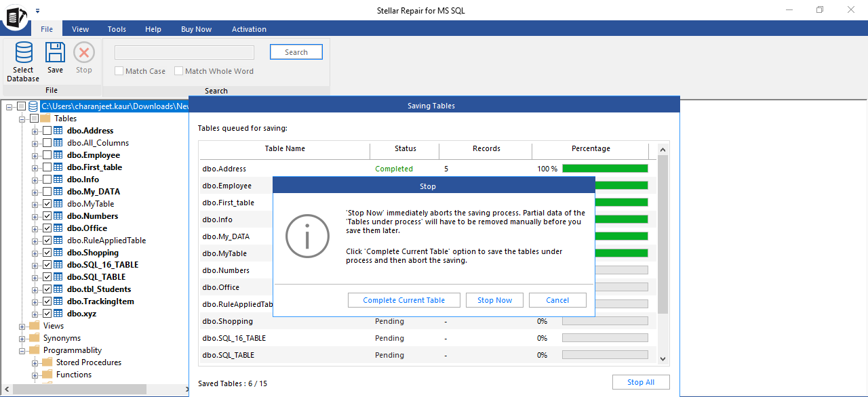Click table icon beside dbo.Info
This screenshot has height=397, width=868.
tap(58, 180)
